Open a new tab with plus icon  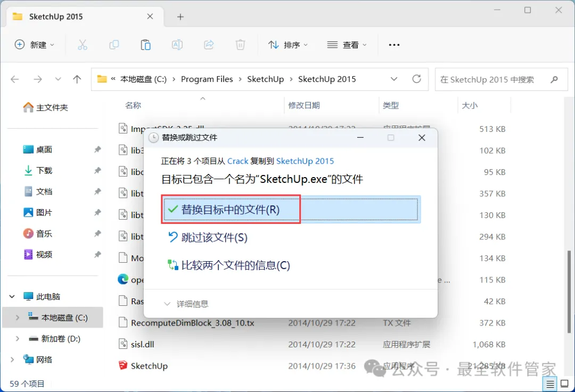[180, 17]
